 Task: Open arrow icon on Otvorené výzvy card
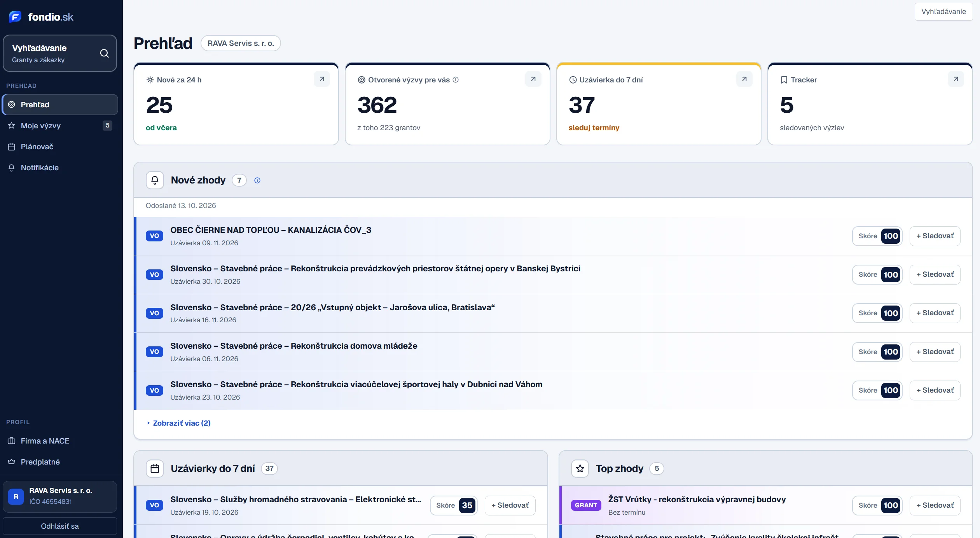533,79
